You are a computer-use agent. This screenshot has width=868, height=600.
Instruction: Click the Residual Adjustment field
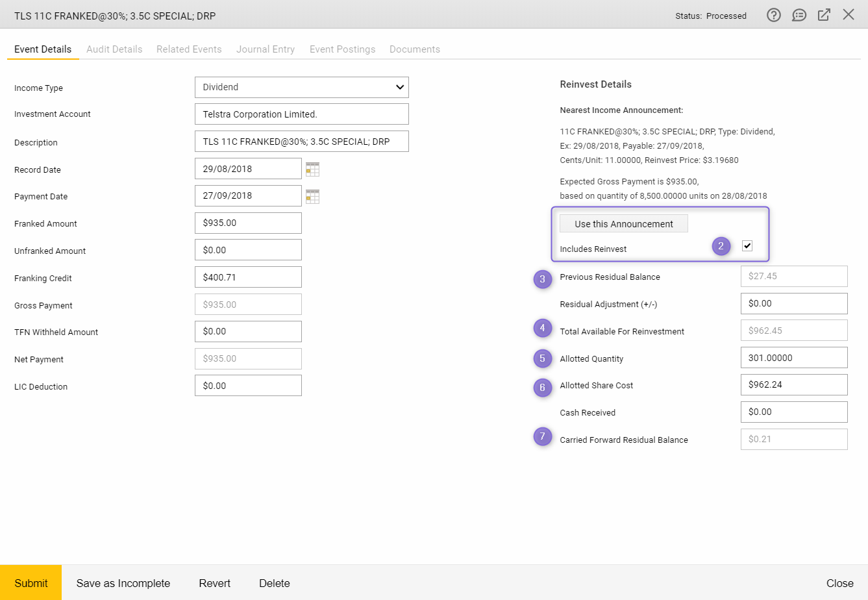click(794, 303)
